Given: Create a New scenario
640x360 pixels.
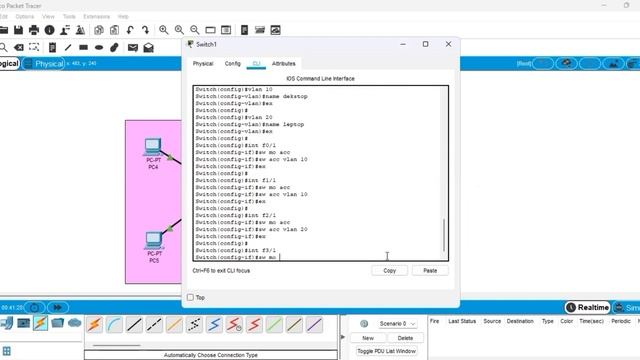Looking at the screenshot, I should pyautogui.click(x=368, y=338).
